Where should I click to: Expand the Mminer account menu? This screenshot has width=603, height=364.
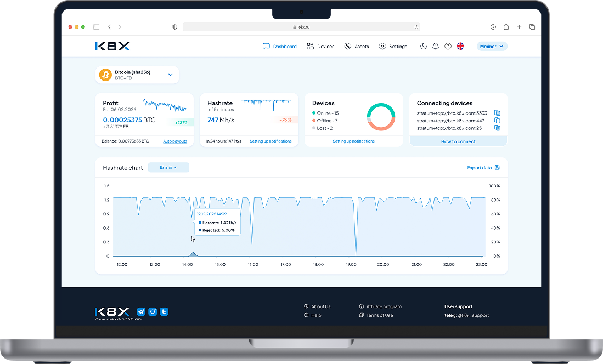click(492, 47)
